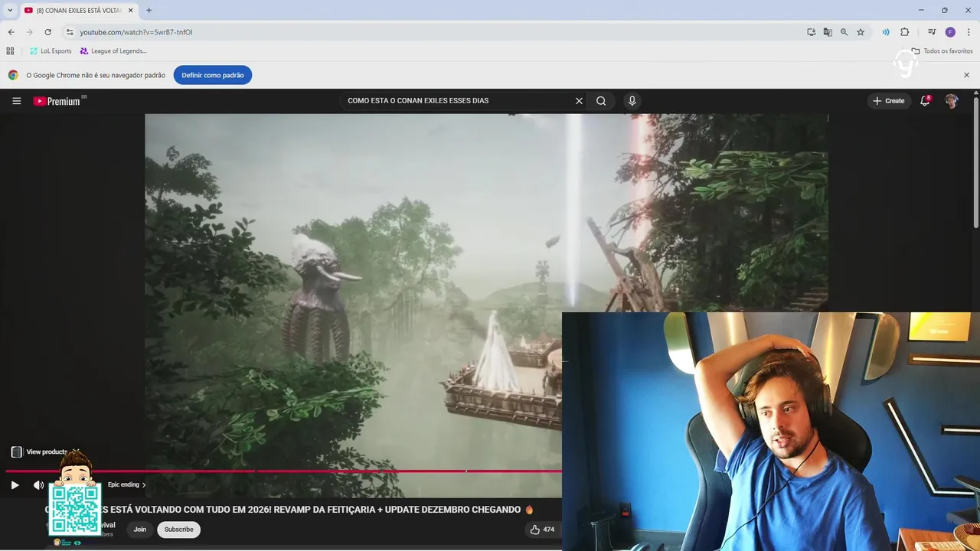View site information icon in address bar

click(70, 32)
